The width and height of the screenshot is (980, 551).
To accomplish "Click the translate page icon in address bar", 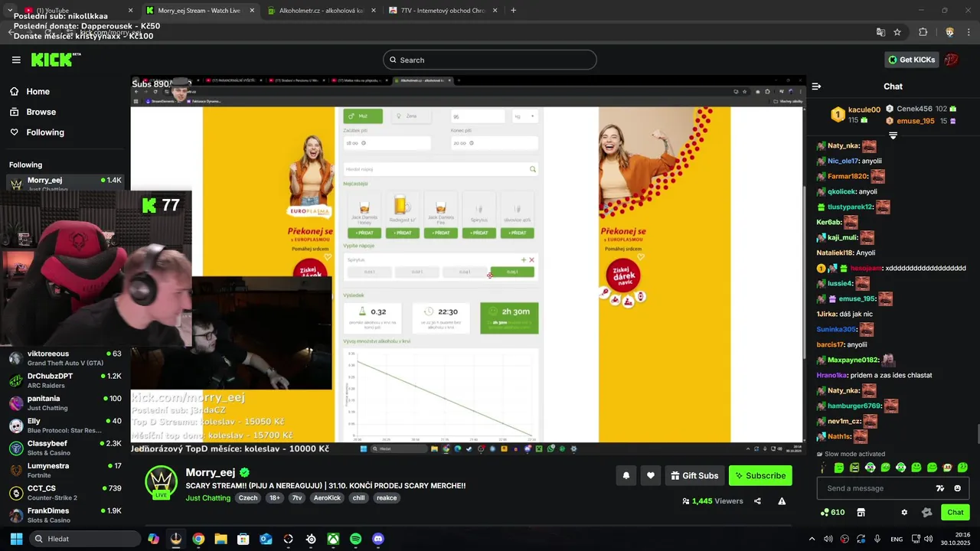I will 880,32.
